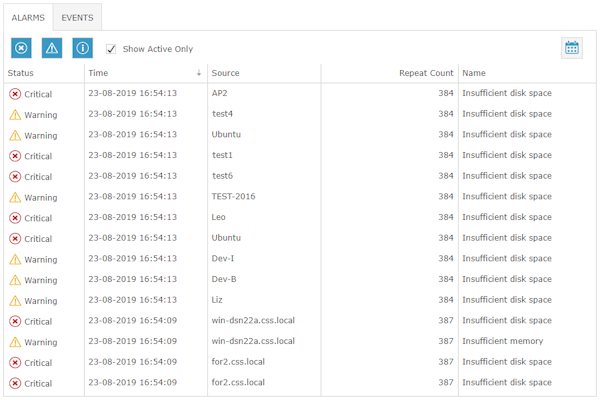Click warning icon in TEST-2016 row

pyautogui.click(x=15, y=197)
